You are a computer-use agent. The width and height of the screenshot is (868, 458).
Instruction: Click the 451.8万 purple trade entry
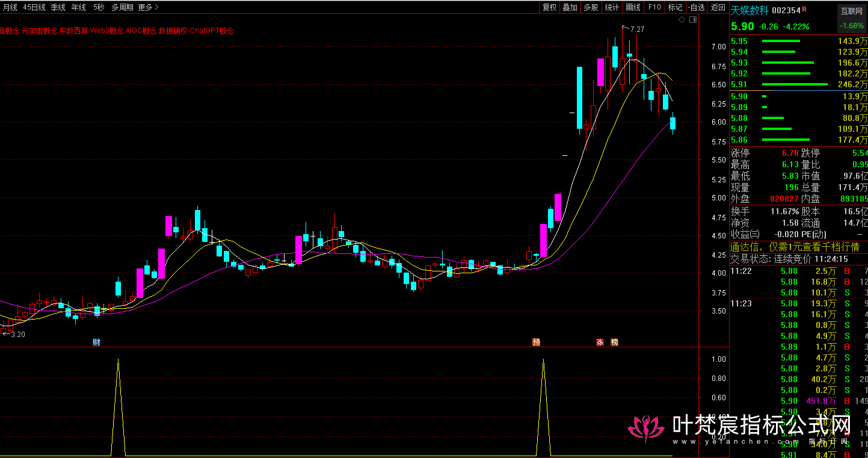[x=821, y=401]
